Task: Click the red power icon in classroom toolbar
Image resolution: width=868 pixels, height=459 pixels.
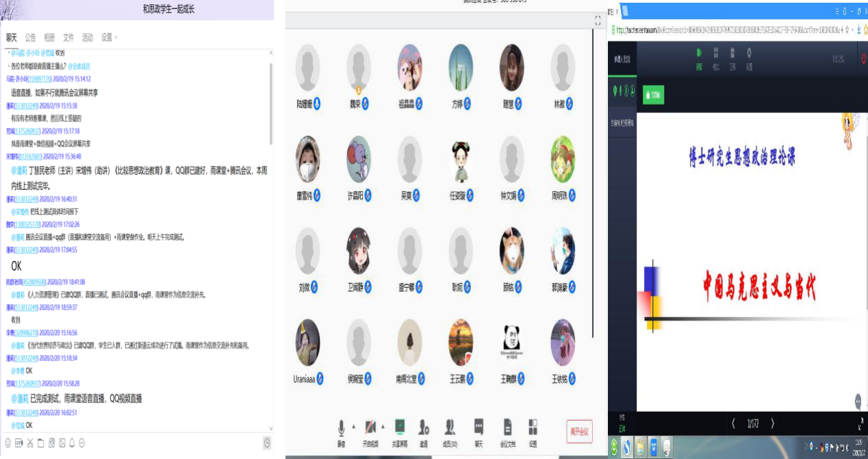Action: (863, 59)
